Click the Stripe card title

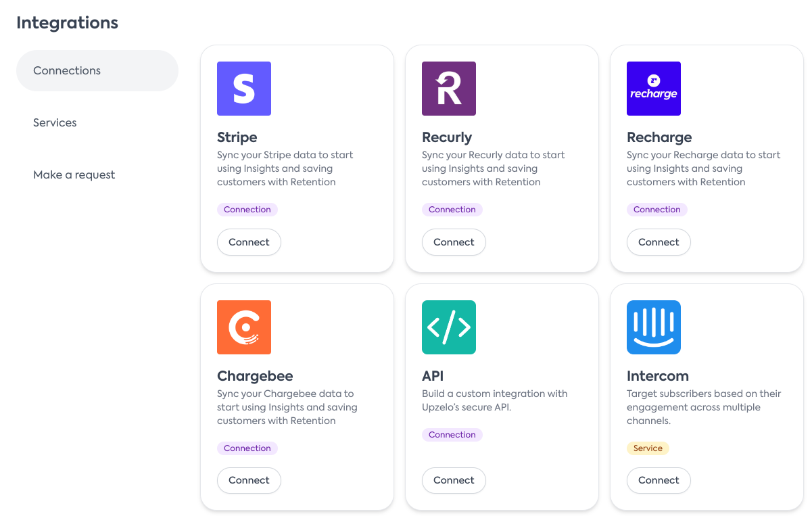click(237, 137)
